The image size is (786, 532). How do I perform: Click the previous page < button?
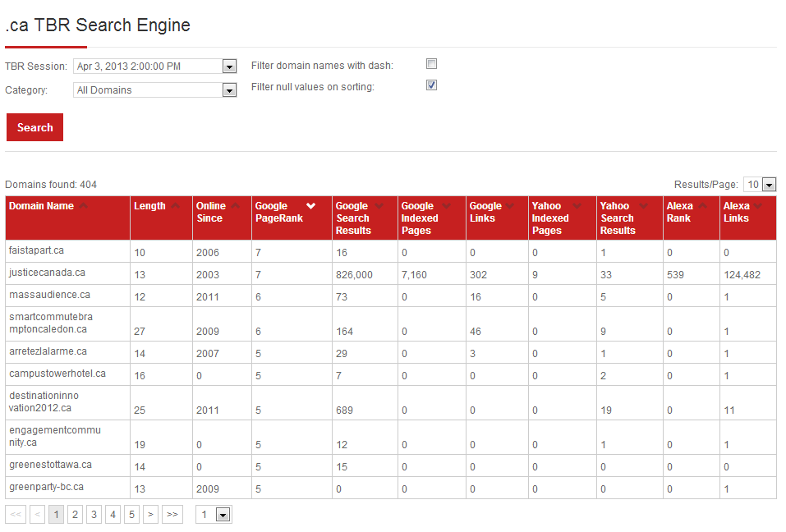(37, 515)
